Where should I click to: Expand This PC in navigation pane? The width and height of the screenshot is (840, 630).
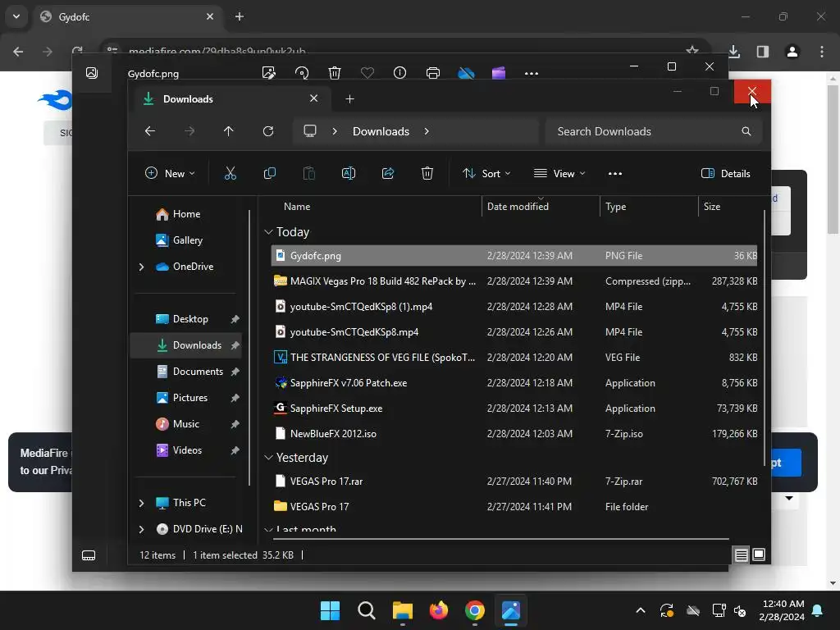(x=141, y=503)
